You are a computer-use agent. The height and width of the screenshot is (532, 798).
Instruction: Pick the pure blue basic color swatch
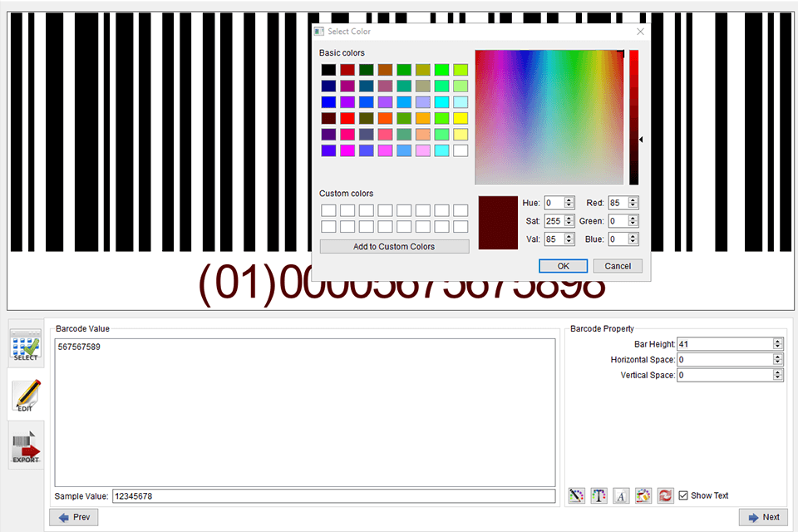pos(328,101)
